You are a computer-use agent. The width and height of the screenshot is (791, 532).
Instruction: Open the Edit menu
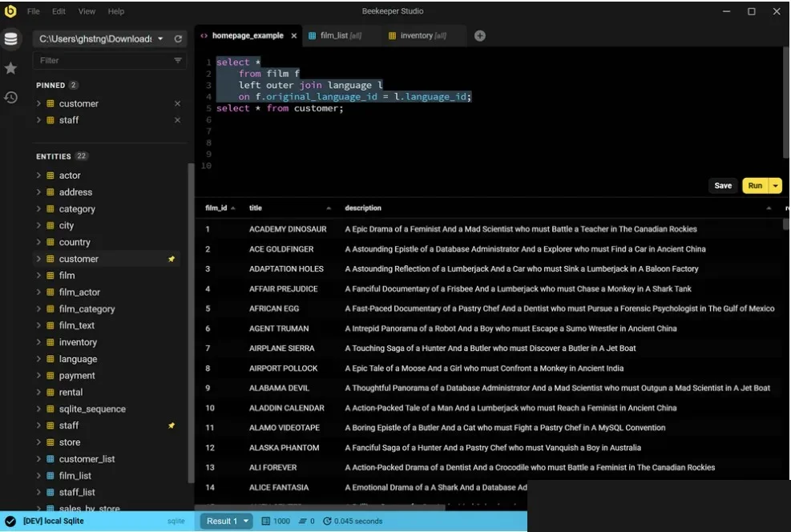[x=59, y=11]
